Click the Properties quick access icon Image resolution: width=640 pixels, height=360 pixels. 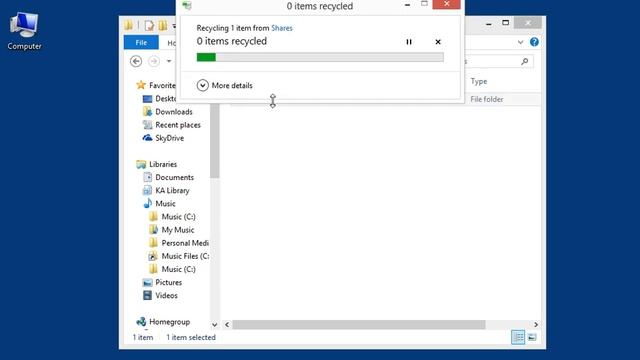149,26
